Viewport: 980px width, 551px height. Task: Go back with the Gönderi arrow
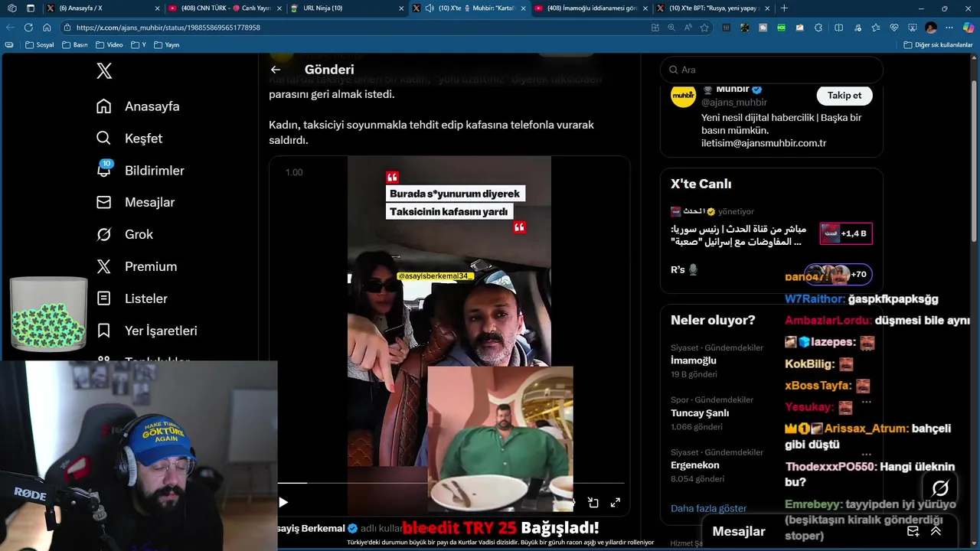click(276, 70)
